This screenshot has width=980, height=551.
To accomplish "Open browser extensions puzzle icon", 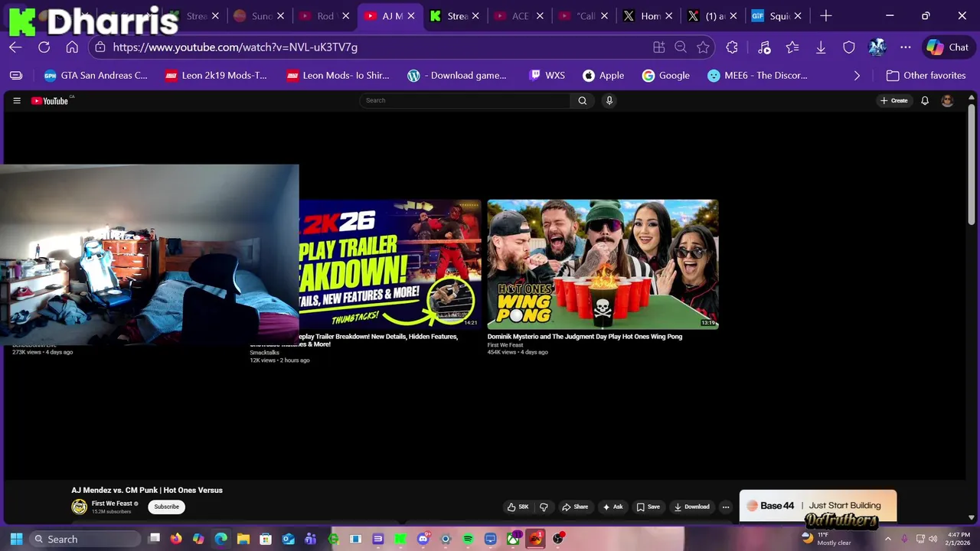I will pyautogui.click(x=732, y=47).
